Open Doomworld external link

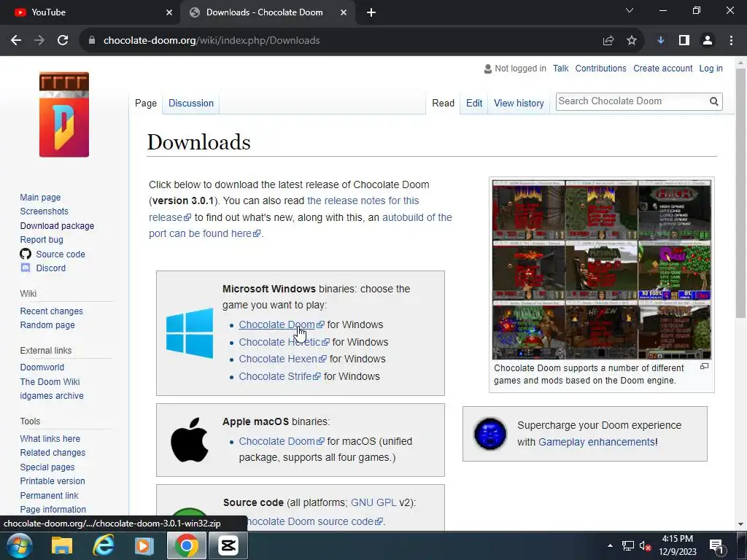[42, 367]
